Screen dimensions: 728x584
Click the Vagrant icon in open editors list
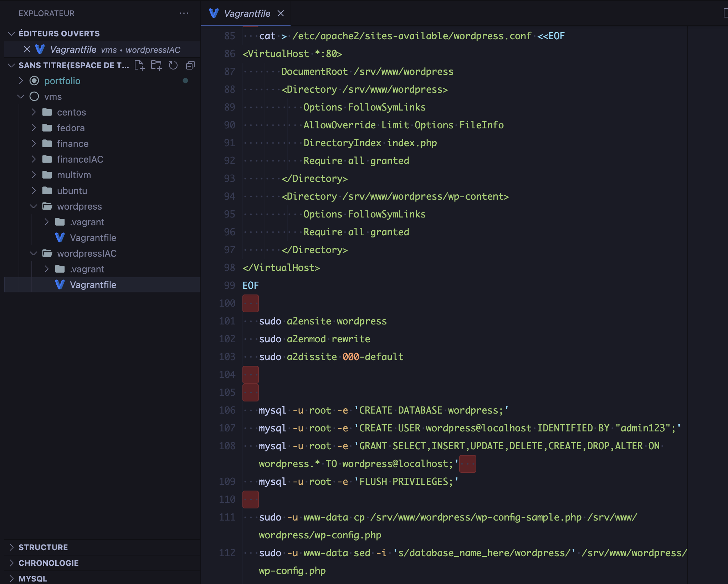click(x=40, y=49)
